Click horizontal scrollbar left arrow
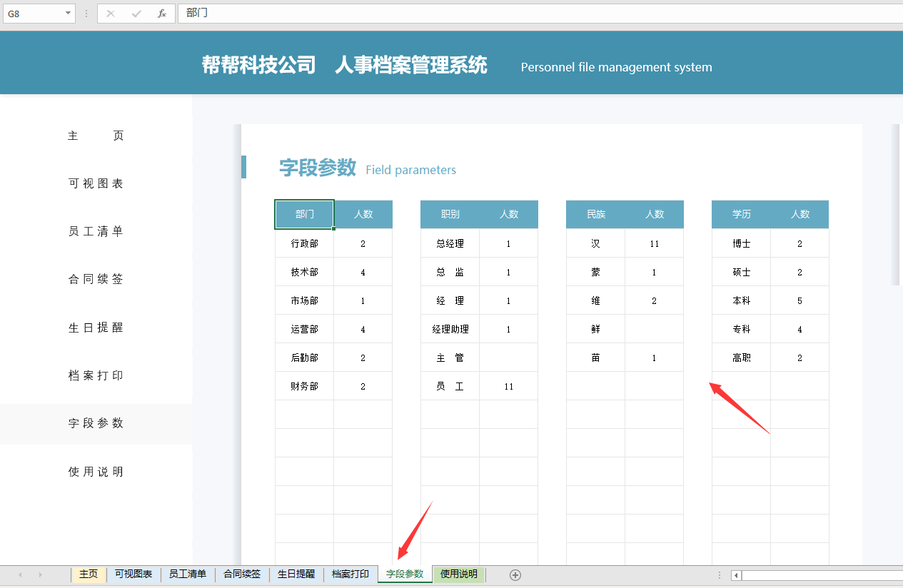Screen dimensions: 903x588 pyautogui.click(x=737, y=575)
